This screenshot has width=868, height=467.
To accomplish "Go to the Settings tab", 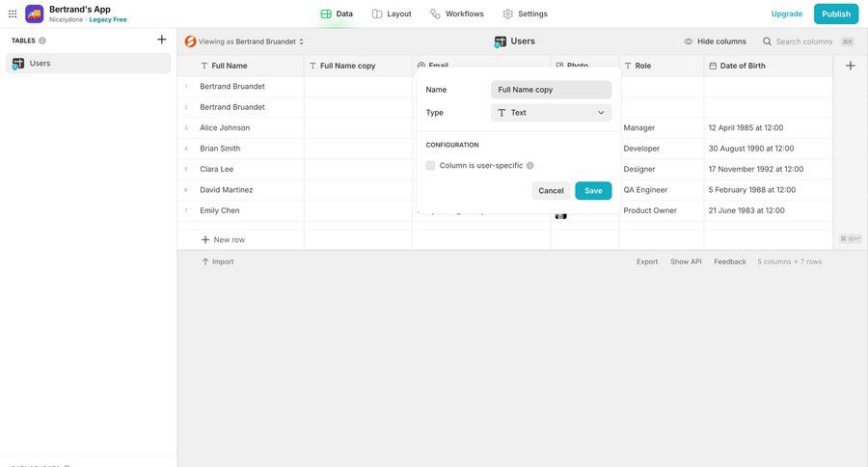I will click(525, 14).
